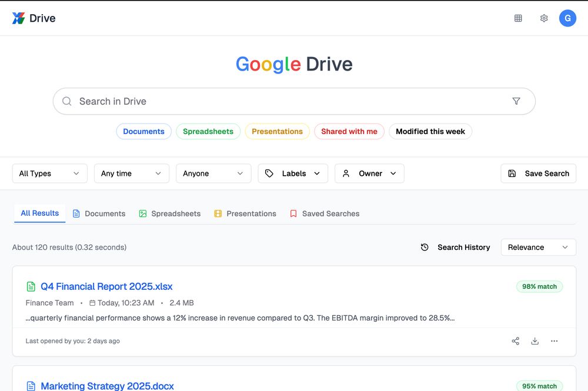Click 'About 120 results (0.32 seconds)' text
The width and height of the screenshot is (588, 391).
tap(69, 248)
